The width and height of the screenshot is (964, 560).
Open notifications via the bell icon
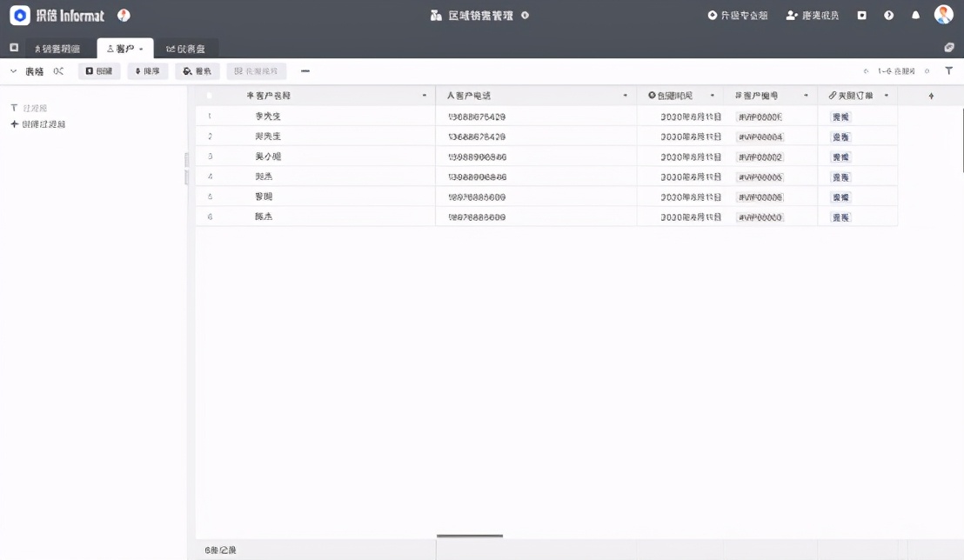tap(918, 15)
